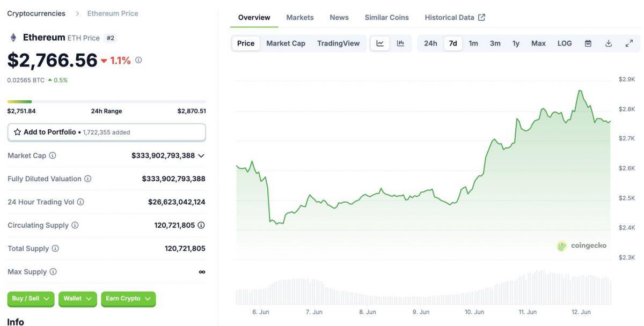Set chart range to 1m
The height and width of the screenshot is (326, 644).
pyautogui.click(x=473, y=43)
